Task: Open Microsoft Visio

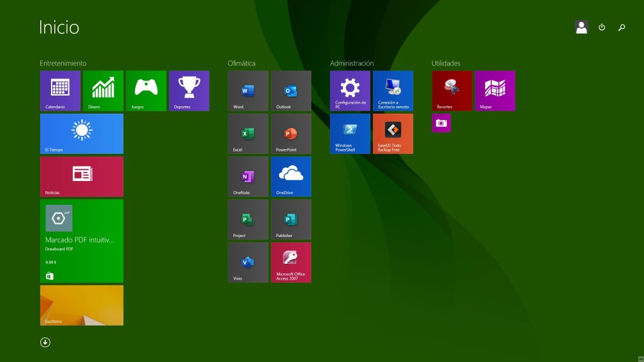Action: [248, 262]
